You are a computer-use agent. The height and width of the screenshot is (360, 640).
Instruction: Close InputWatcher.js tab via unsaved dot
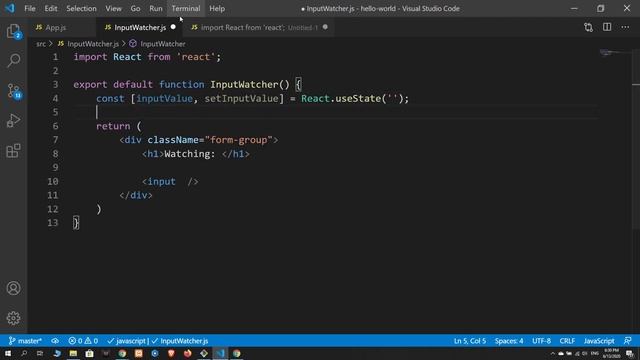click(173, 27)
